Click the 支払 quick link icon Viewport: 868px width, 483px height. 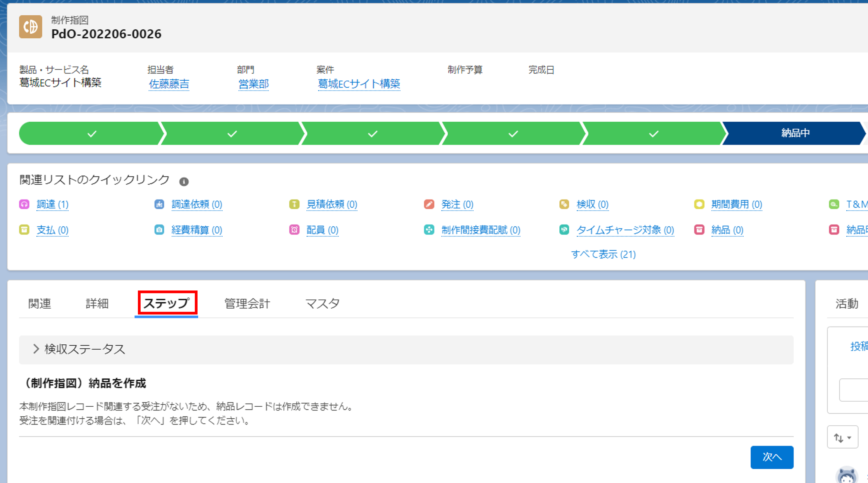[24, 230]
